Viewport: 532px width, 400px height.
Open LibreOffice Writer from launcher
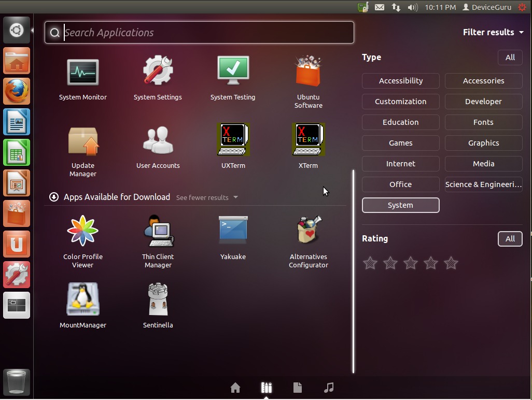coord(17,122)
